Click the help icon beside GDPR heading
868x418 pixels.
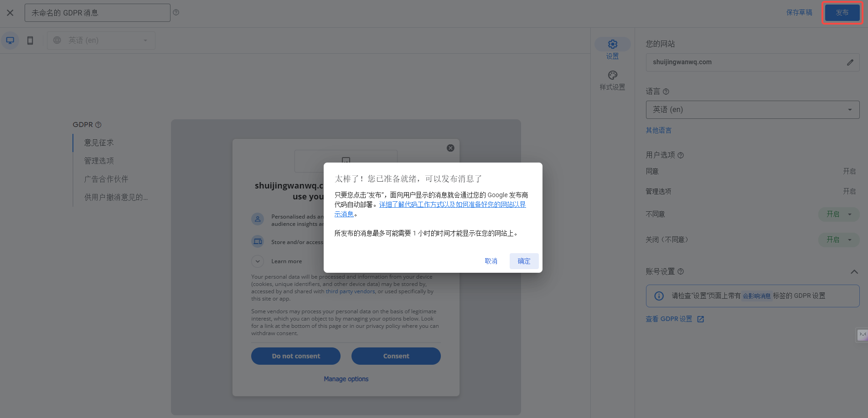[x=98, y=125]
